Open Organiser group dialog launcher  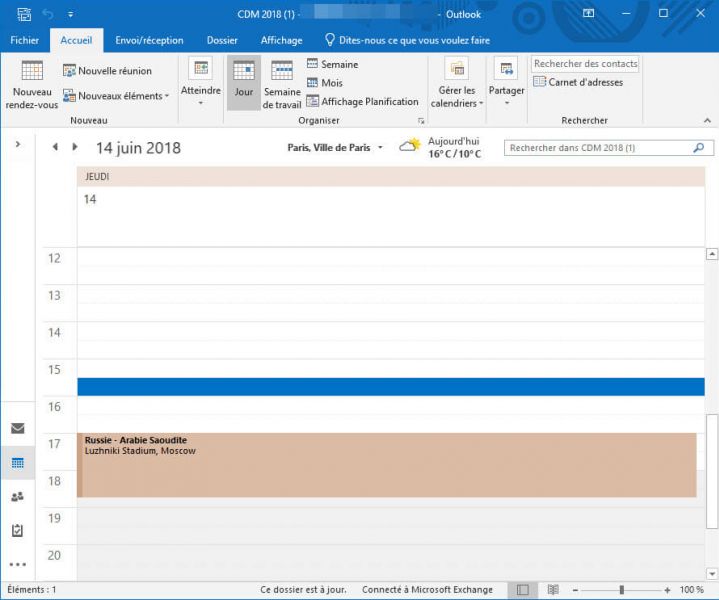421,121
